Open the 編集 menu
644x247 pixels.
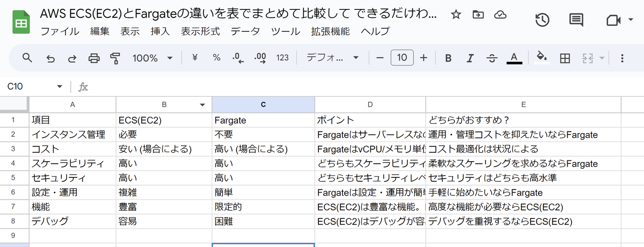(x=99, y=31)
